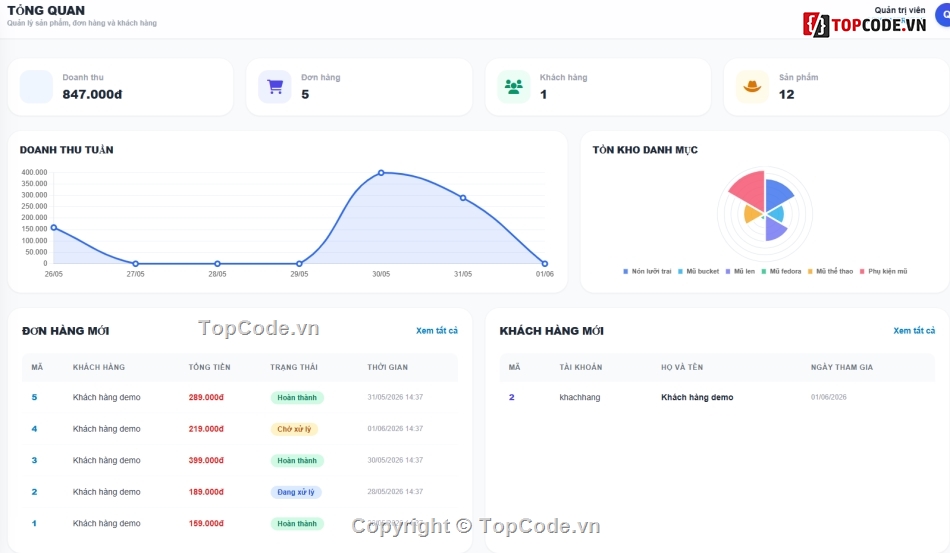Click timestamp '30/05/2026 14:37'

click(x=395, y=460)
